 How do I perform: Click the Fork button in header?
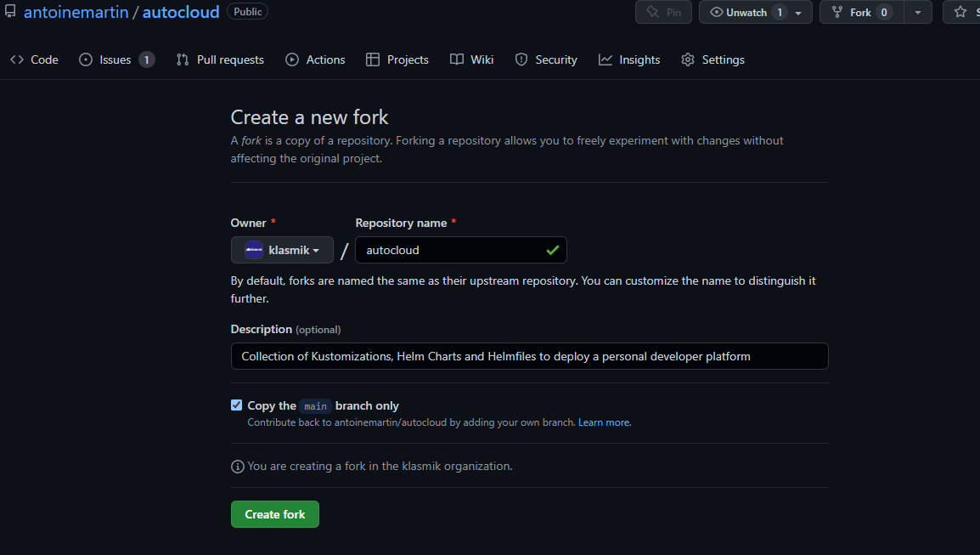coord(860,12)
